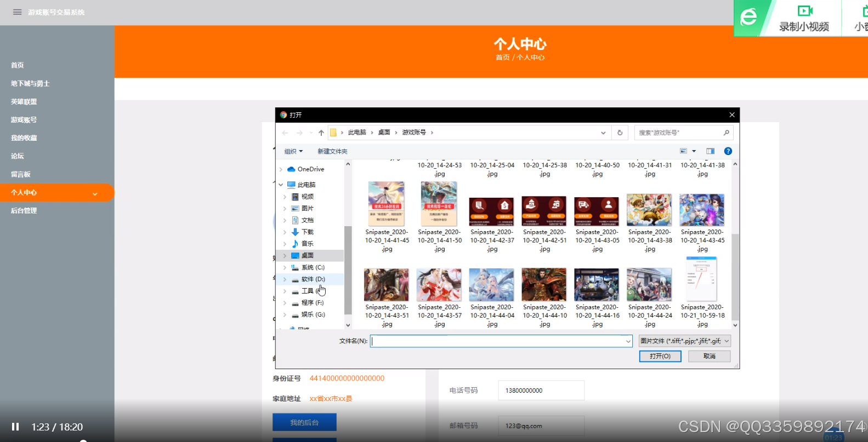Image resolution: width=868 pixels, height=442 pixels.
Task: Click the 取消 button
Action: pyautogui.click(x=710, y=357)
